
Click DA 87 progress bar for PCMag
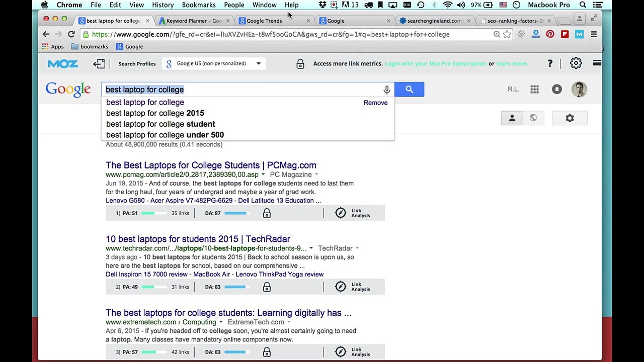tap(236, 213)
